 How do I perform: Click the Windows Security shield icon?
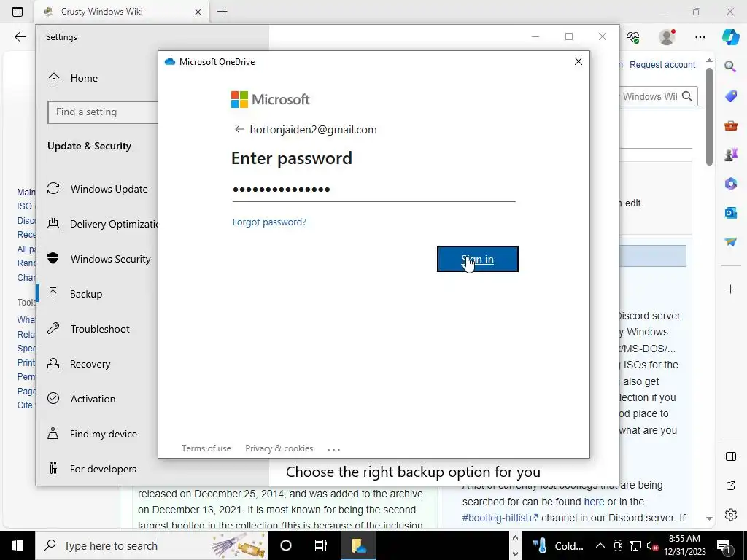pos(53,259)
